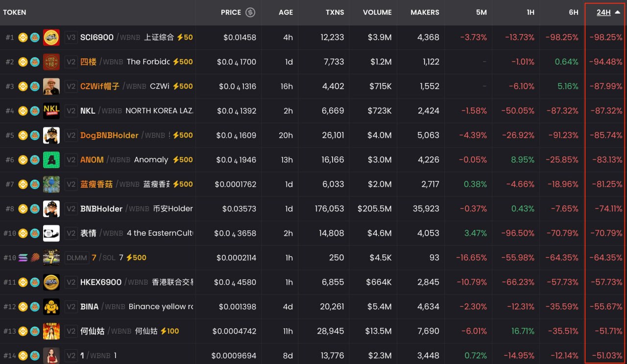Click the BINA yellow robot logo
Image resolution: width=627 pixels, height=364 pixels.
(51, 307)
